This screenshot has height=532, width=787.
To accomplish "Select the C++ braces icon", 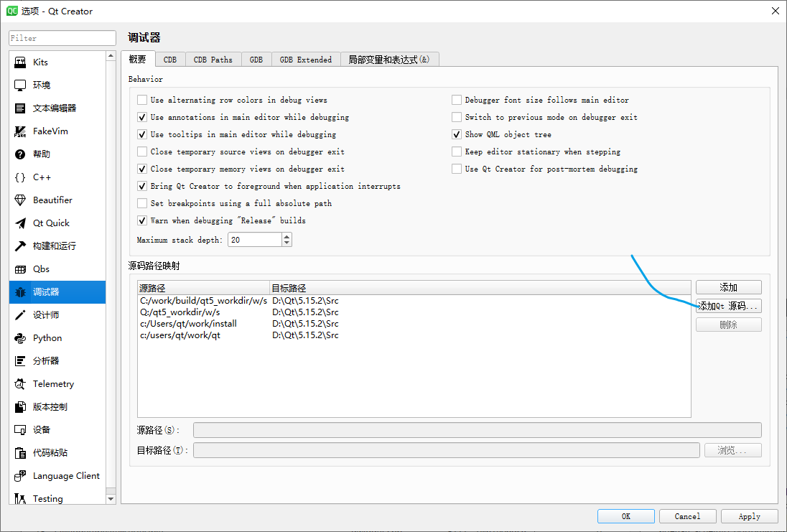I will [20, 177].
